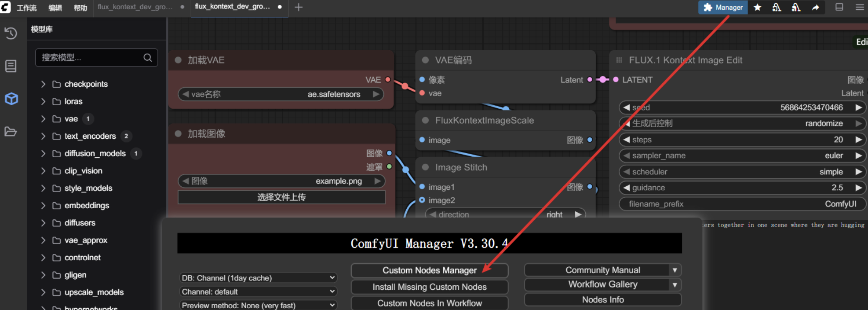Select the diffusers folder row
Screen dimensions: 868x310
pyautogui.click(x=97, y=223)
